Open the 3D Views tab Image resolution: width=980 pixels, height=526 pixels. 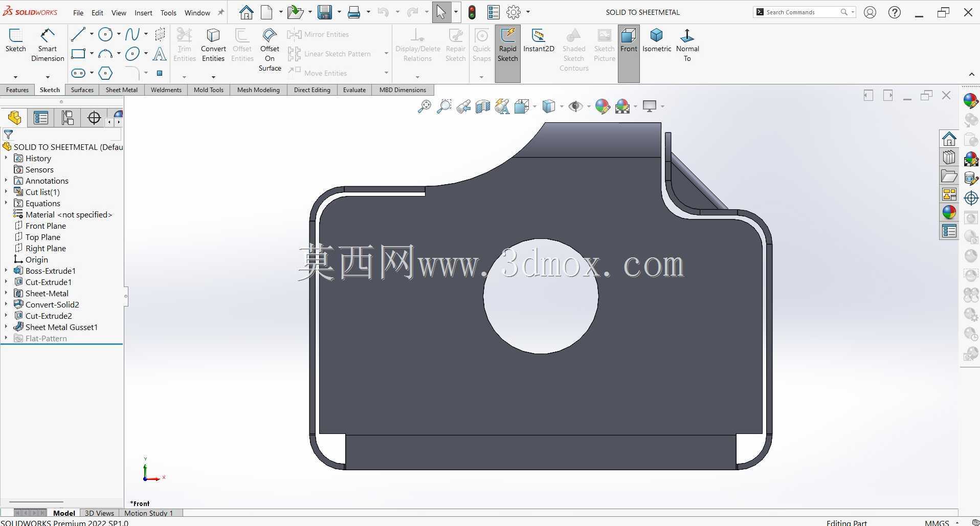pos(99,513)
